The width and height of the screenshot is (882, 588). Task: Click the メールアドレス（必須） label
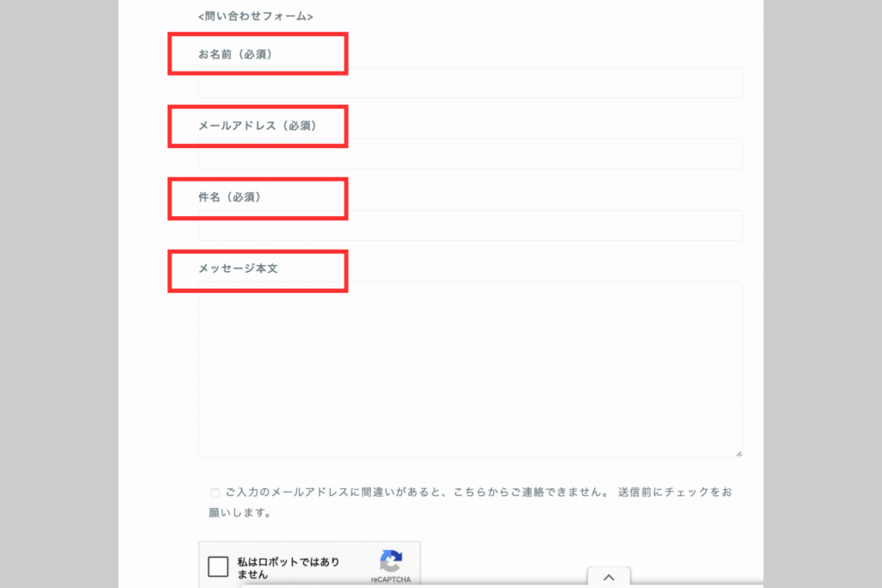coord(258,126)
